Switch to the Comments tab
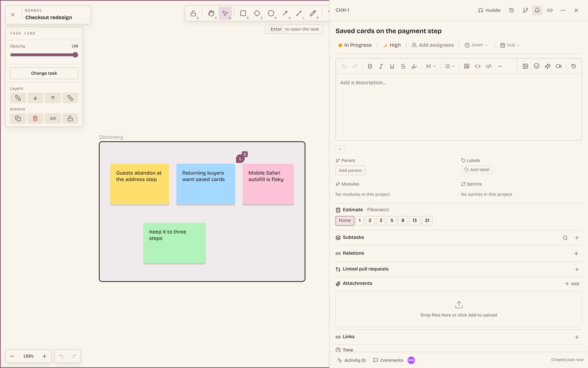 pyautogui.click(x=388, y=360)
